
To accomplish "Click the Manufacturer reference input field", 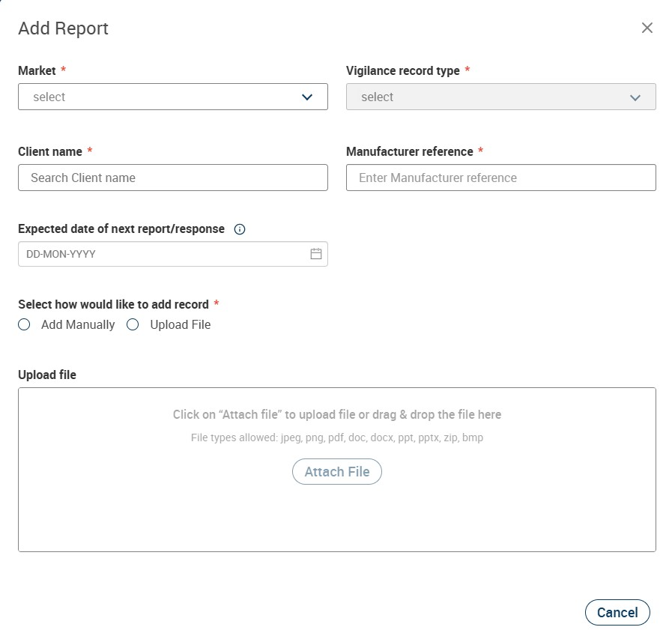I will point(500,178).
